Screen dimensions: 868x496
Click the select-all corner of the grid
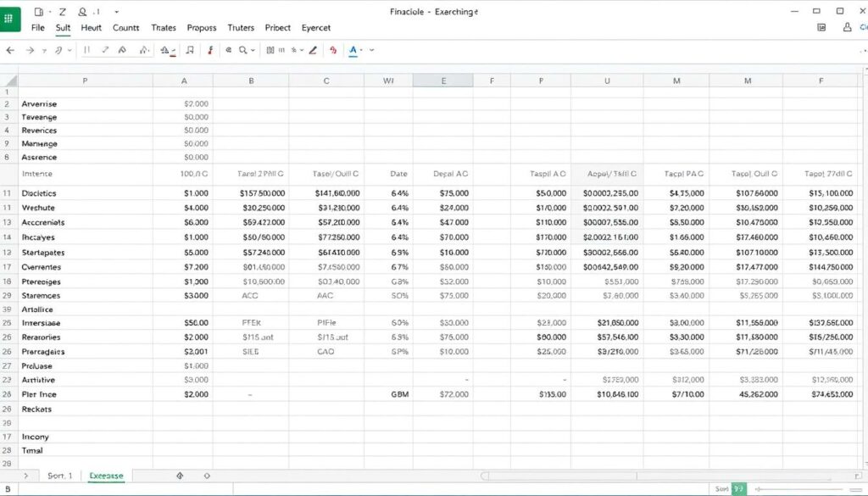tap(8, 81)
